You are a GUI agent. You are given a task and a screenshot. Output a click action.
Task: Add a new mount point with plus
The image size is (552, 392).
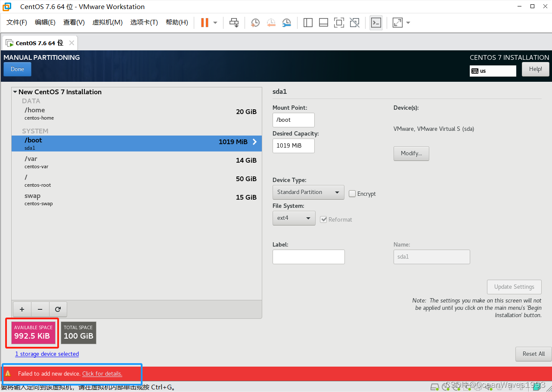click(22, 309)
